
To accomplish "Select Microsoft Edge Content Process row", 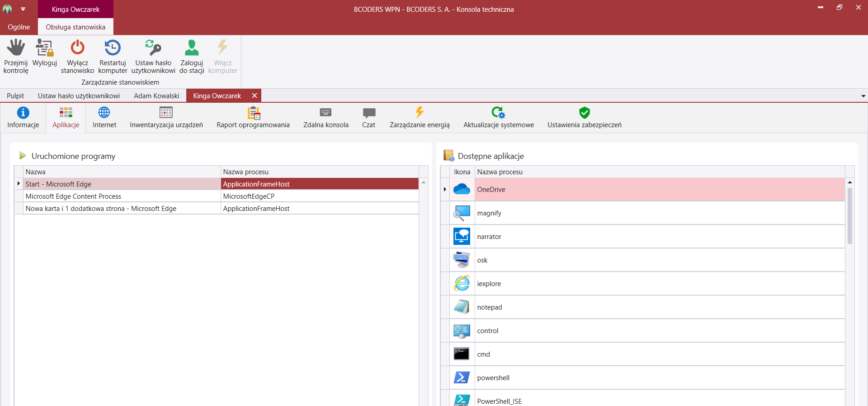I will 217,196.
